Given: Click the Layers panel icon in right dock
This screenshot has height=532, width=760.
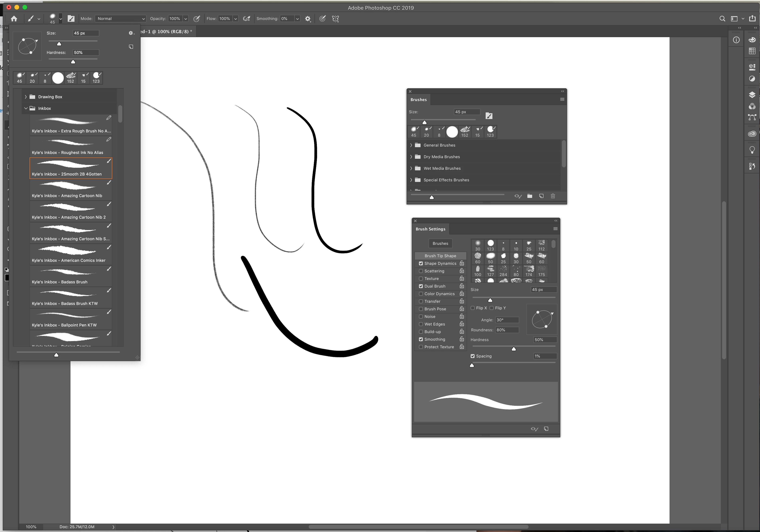Looking at the screenshot, I should coord(752,95).
